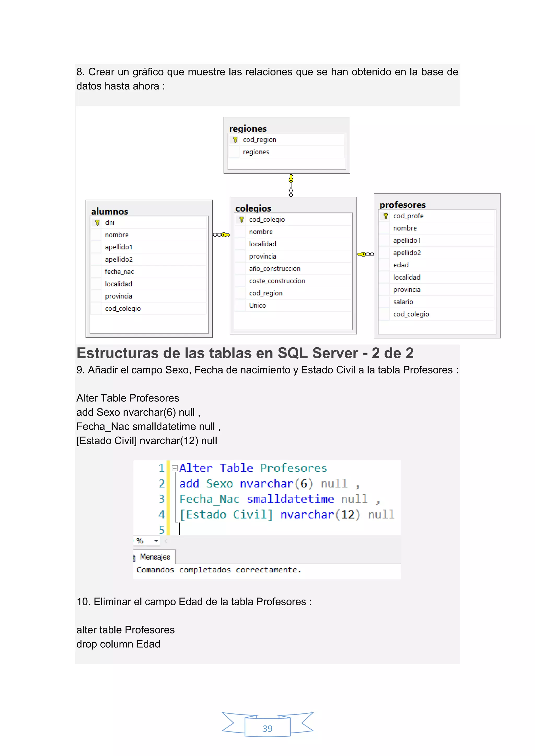Select the edad row in profesores
Viewport: 535px width, 756px height.
tap(437, 265)
